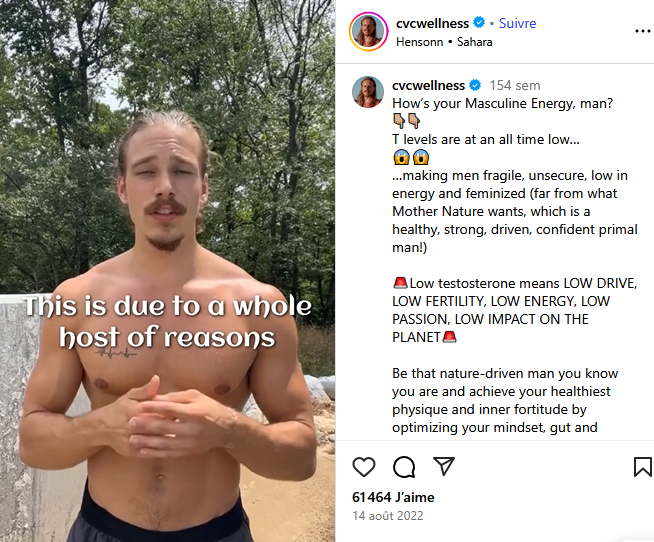Open cvcwellness username in the caption

428,85
